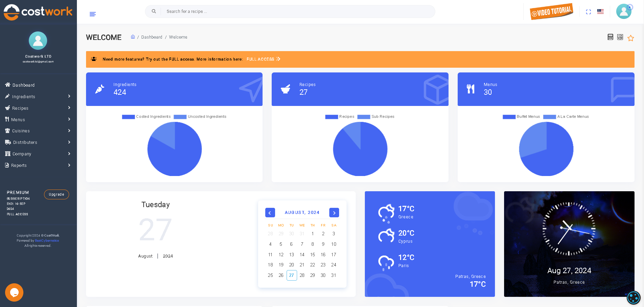
Task: Mark page as favorite with star icon
Action: coord(630,38)
